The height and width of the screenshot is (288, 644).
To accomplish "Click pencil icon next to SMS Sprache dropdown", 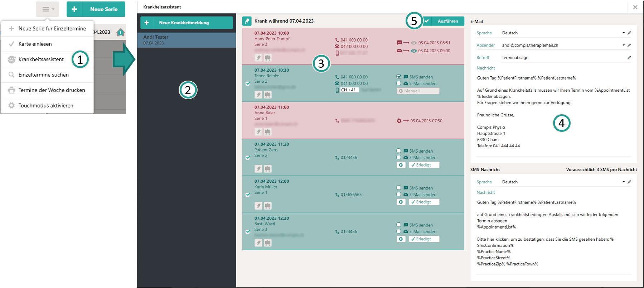I will pyautogui.click(x=629, y=182).
